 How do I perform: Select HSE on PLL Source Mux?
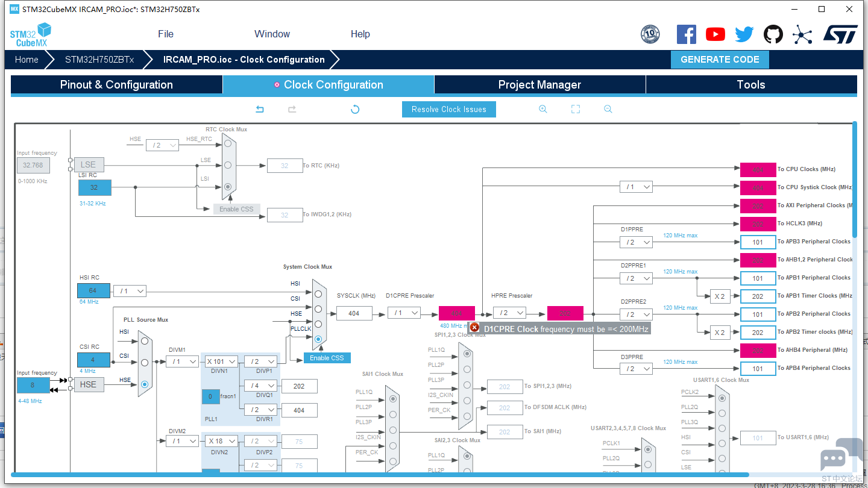pyautogui.click(x=144, y=384)
